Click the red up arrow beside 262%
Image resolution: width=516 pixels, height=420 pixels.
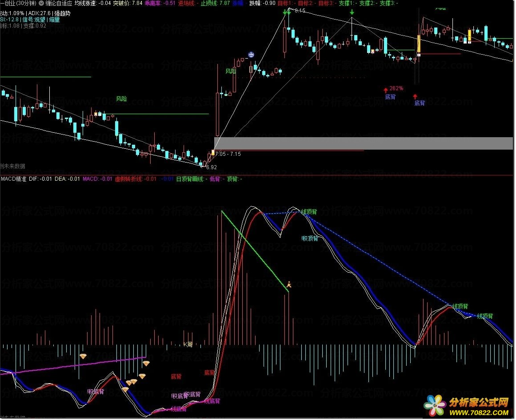click(x=386, y=90)
